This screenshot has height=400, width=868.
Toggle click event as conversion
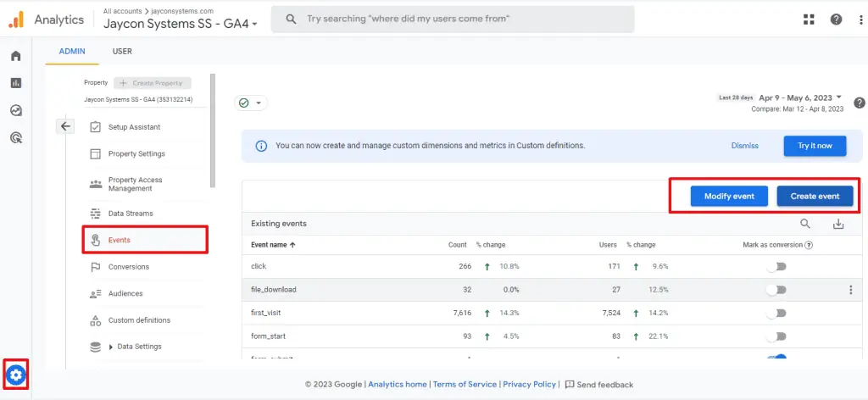click(x=776, y=266)
